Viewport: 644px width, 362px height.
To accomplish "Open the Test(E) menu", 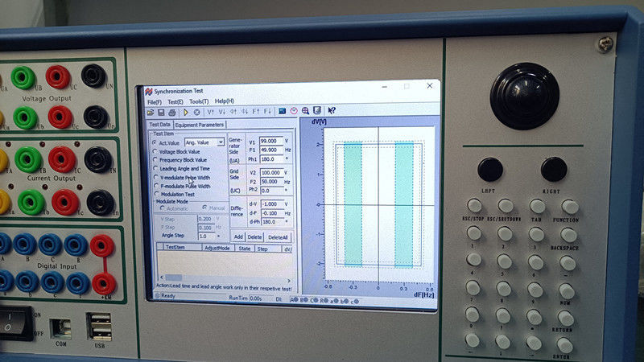I will click(x=175, y=102).
